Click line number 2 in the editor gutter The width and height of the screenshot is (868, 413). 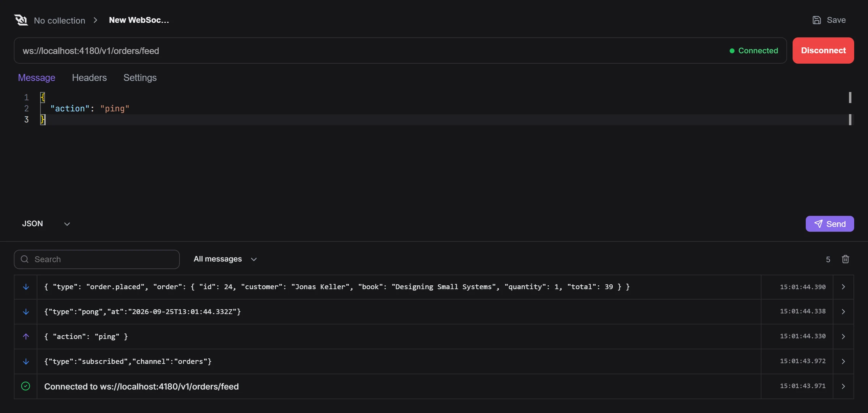(x=26, y=108)
